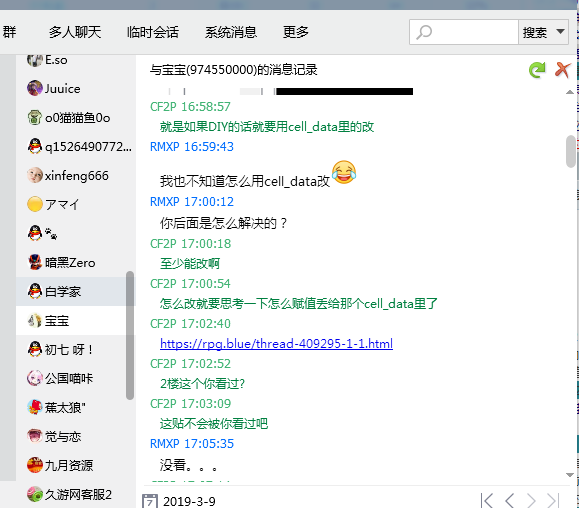
Task: Click xinfeng666 contact avatar
Action: [x=35, y=175]
